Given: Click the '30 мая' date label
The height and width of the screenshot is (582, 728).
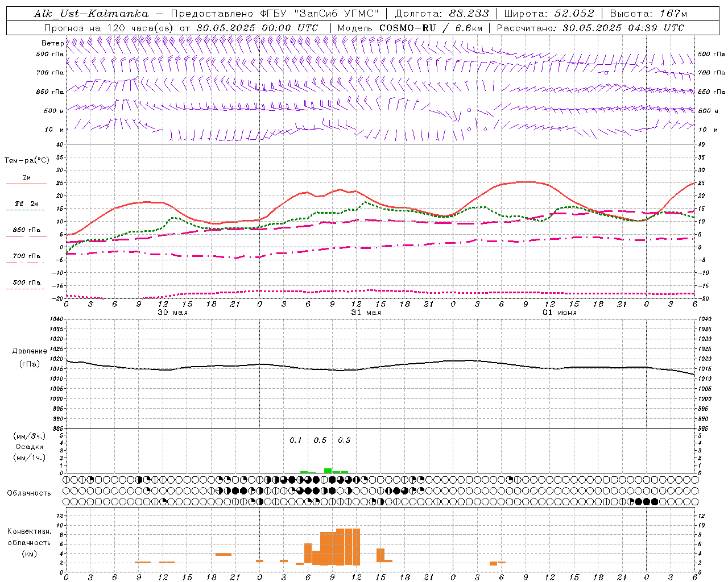Looking at the screenshot, I should (x=173, y=313).
